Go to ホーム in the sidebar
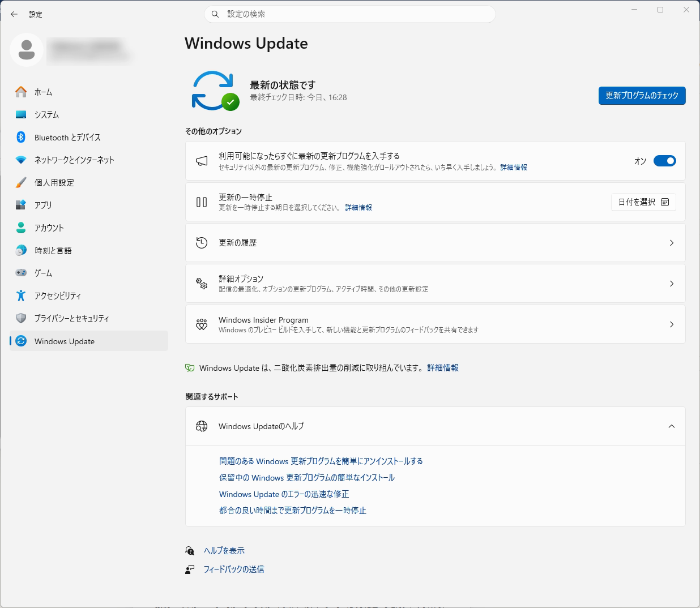This screenshot has height=608, width=700. click(89, 92)
